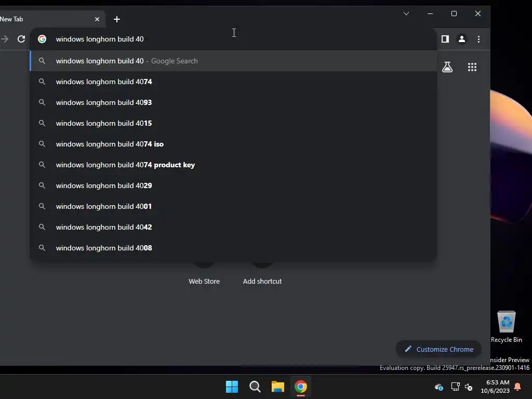Image resolution: width=532 pixels, height=399 pixels.
Task: Close the Chrome window
Action: coord(478,14)
